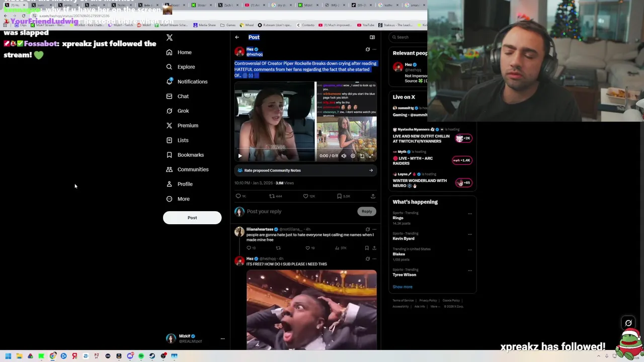Open reader view icon in post header
This screenshot has width=644, height=362.
[372, 37]
